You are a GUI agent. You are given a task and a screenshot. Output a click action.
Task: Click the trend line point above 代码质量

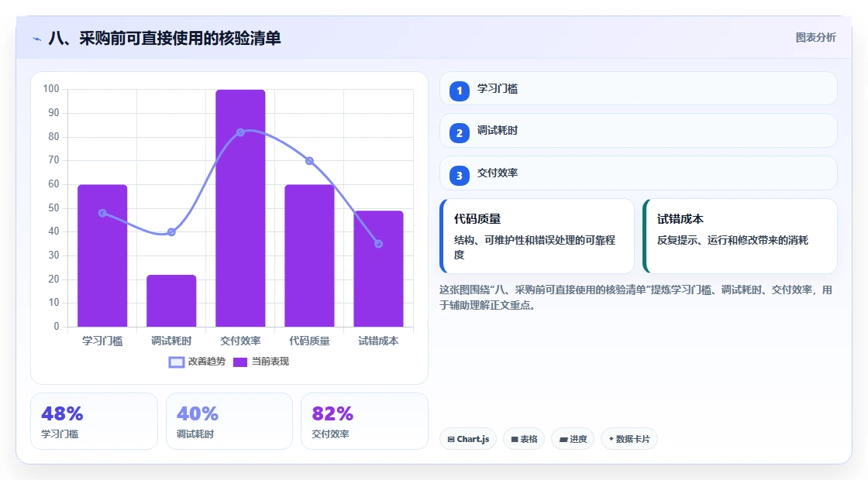[309, 161]
